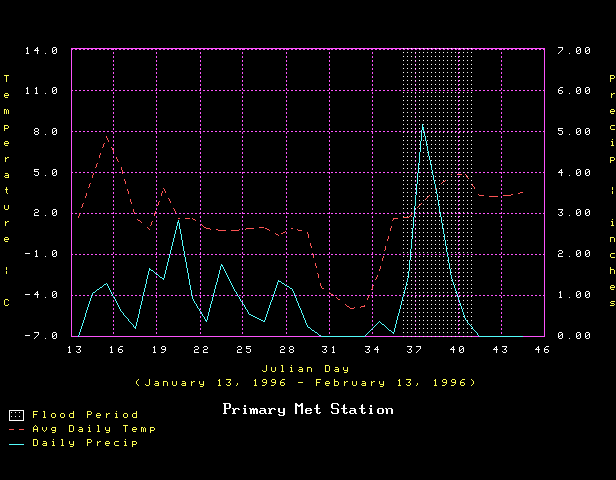Click the Julian Day x-axis title
The image size is (616, 480).
pos(307,367)
